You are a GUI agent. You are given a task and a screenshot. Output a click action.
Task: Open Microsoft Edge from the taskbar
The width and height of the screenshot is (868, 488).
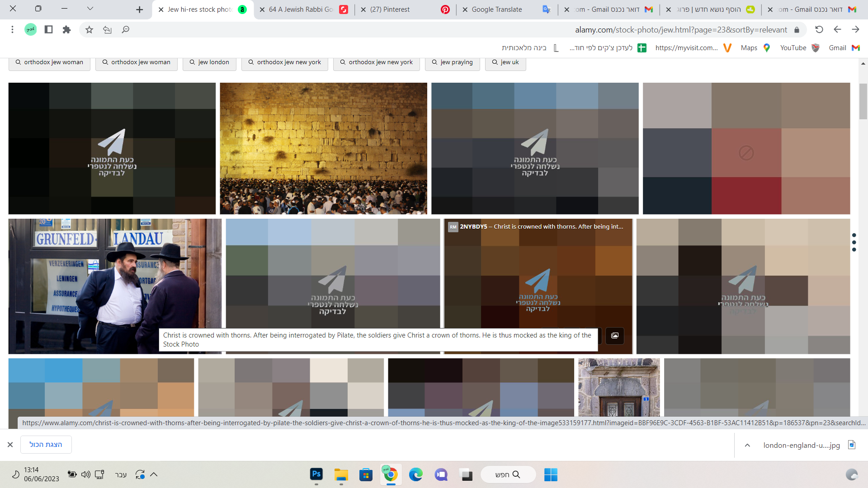click(x=415, y=474)
